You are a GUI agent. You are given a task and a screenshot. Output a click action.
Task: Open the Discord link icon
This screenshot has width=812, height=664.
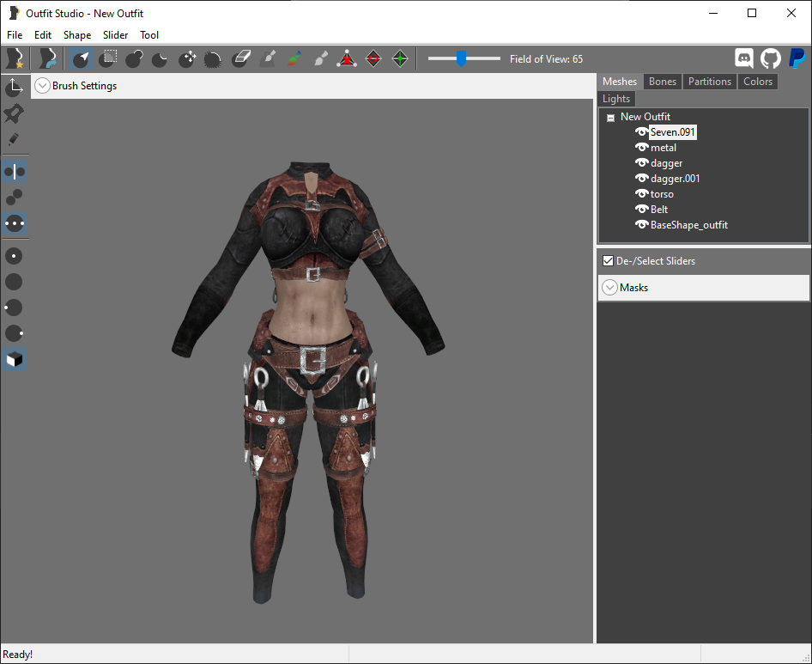pos(743,58)
